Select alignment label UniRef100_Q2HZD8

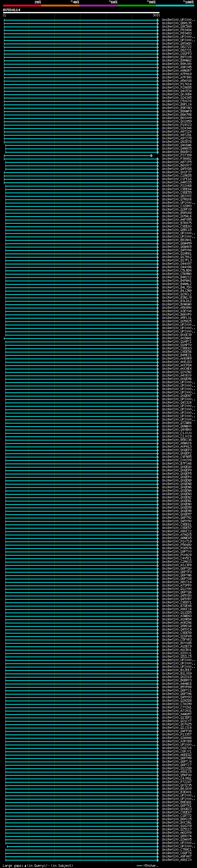(177, 700)
